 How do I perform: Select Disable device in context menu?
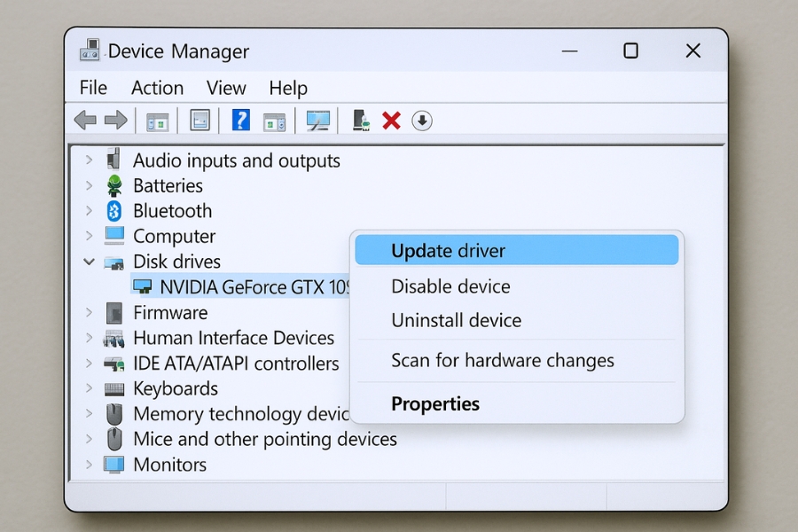coord(450,286)
